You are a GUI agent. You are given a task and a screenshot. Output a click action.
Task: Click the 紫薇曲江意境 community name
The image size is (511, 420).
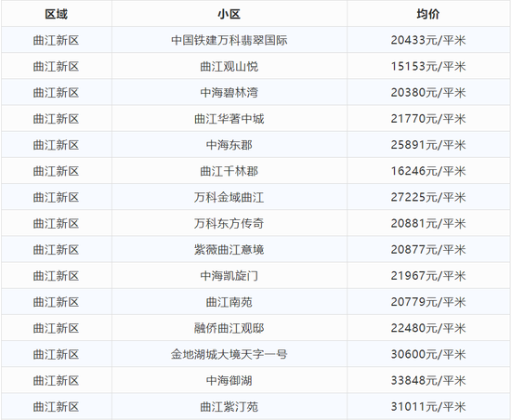click(229, 250)
